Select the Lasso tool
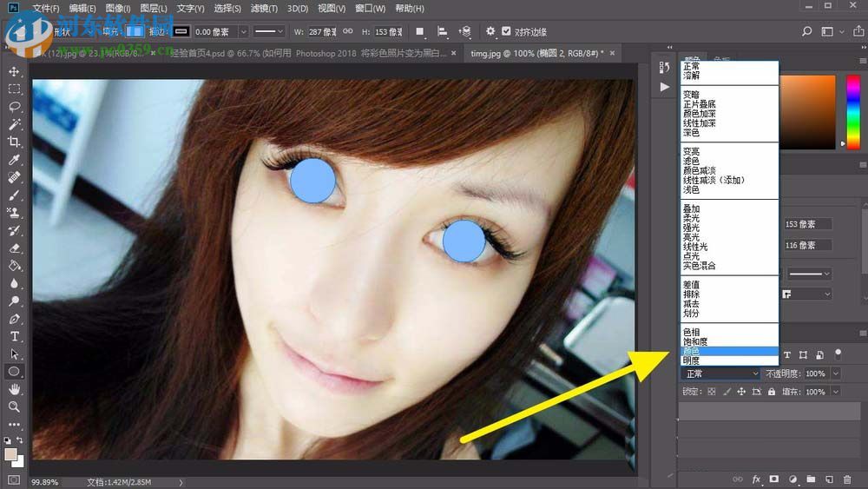Image resolution: width=868 pixels, height=489 pixels. [x=14, y=107]
